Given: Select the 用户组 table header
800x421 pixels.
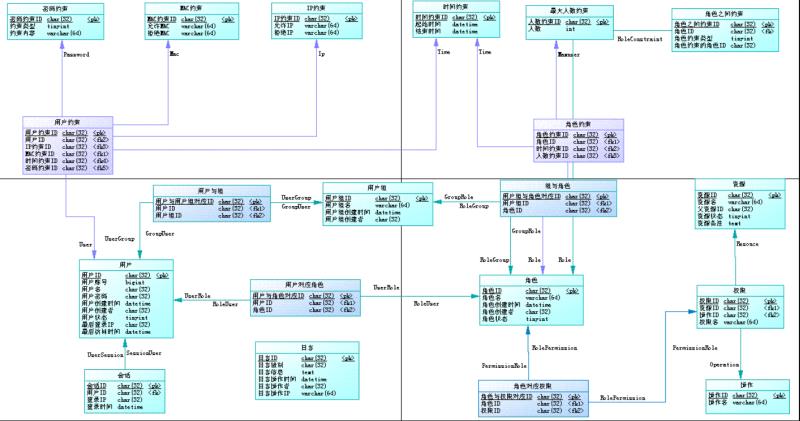Looking at the screenshot, I should [x=378, y=188].
